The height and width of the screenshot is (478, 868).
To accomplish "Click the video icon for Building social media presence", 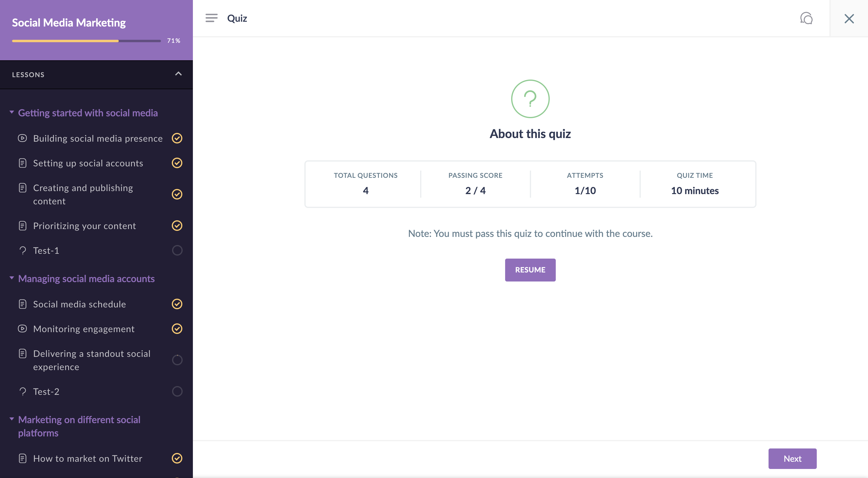I will click(22, 138).
